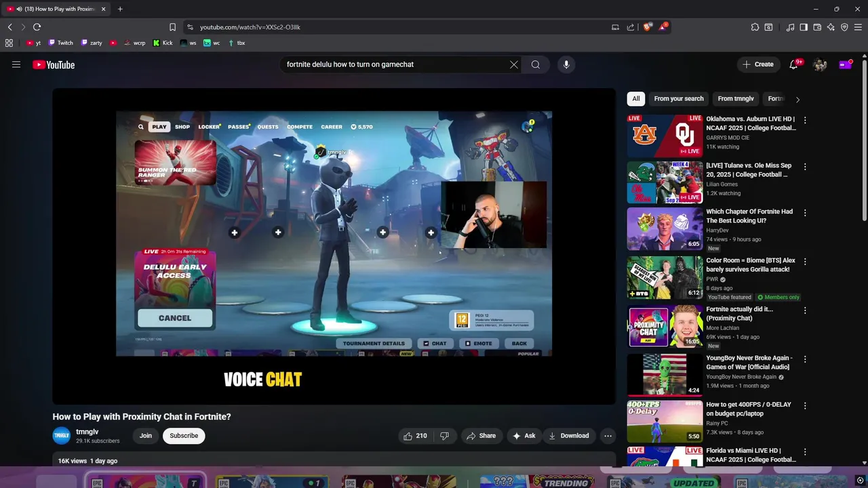This screenshot has width=868, height=488.
Task: Click the Join channel button
Action: tap(146, 436)
